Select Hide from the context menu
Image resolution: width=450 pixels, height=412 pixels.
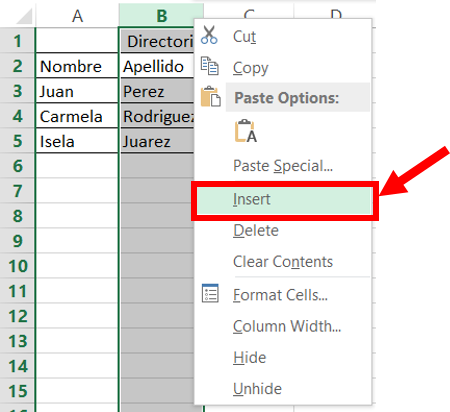coord(249,358)
